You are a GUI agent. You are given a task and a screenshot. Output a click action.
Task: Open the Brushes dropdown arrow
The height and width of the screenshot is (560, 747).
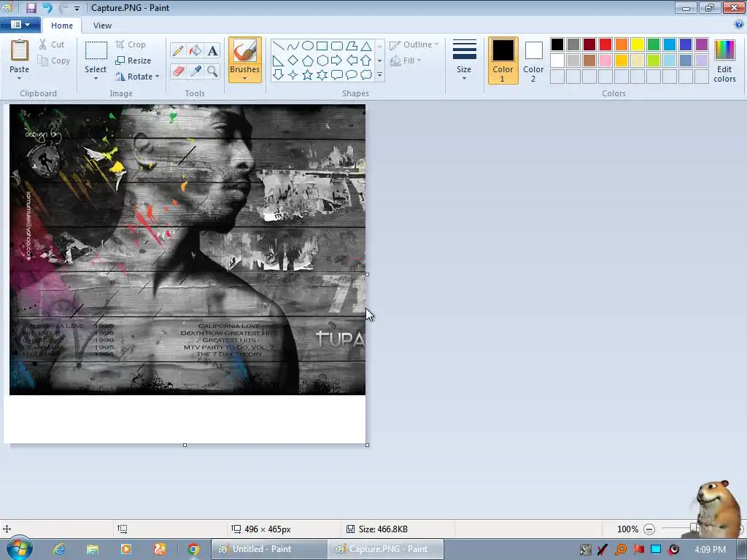click(245, 78)
